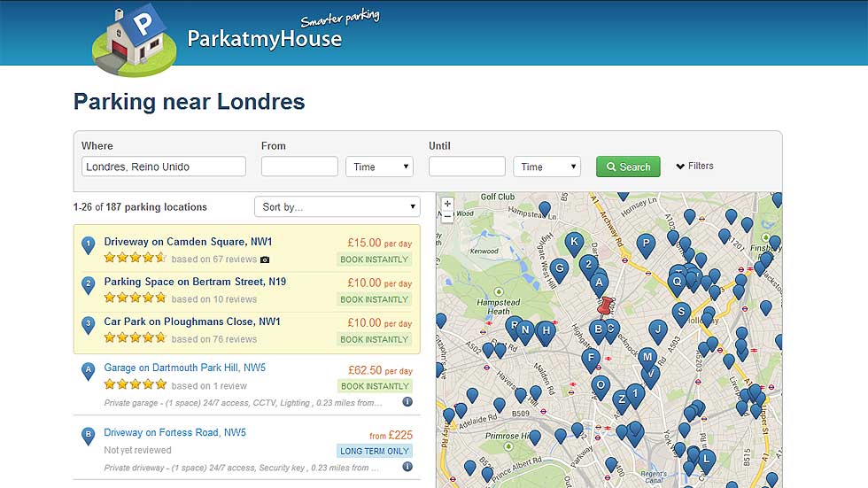Click map marker G

(x=560, y=270)
